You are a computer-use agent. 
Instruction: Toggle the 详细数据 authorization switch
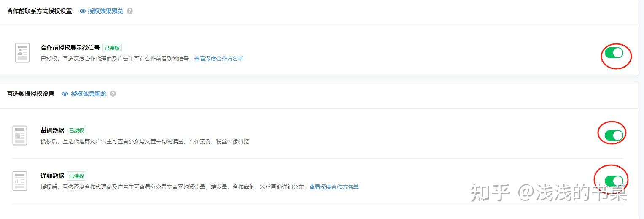(614, 181)
